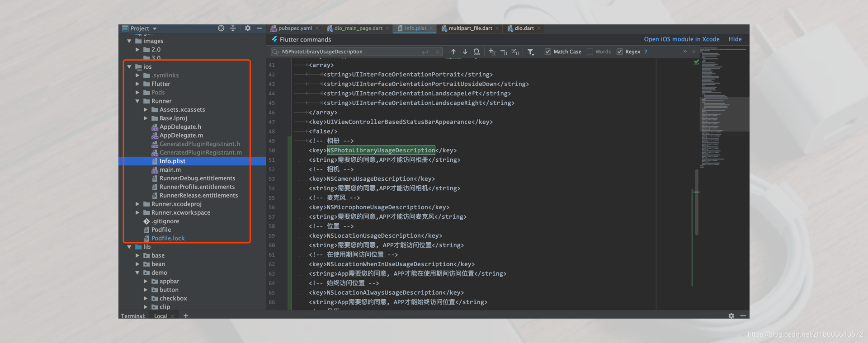This screenshot has width=868, height=343.
Task: Collapse the demo folder
Action: [x=137, y=273]
